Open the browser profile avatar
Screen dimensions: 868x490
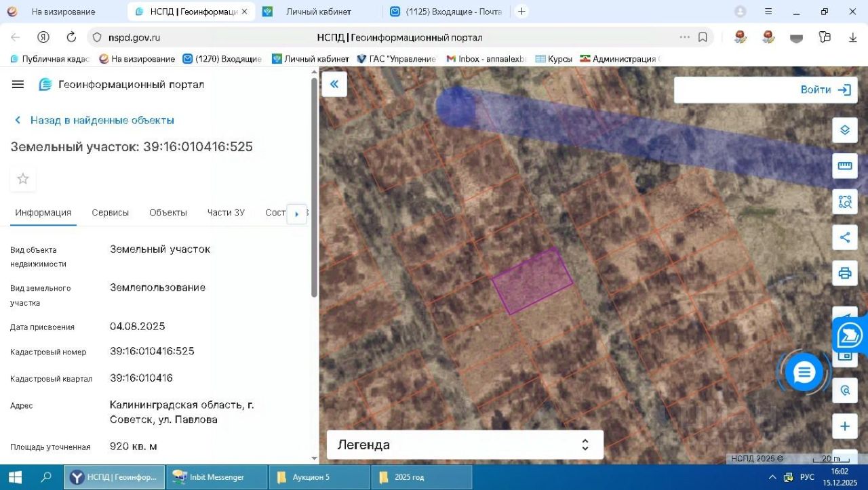click(741, 12)
